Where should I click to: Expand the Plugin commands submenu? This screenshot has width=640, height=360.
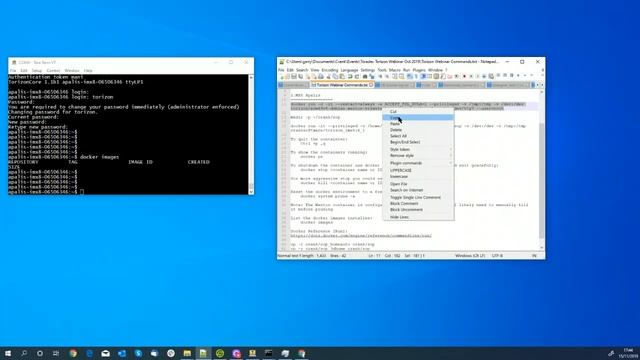418,163
